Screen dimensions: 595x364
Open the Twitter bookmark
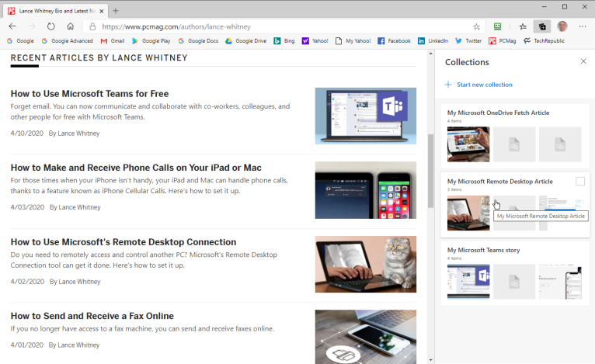coord(468,41)
